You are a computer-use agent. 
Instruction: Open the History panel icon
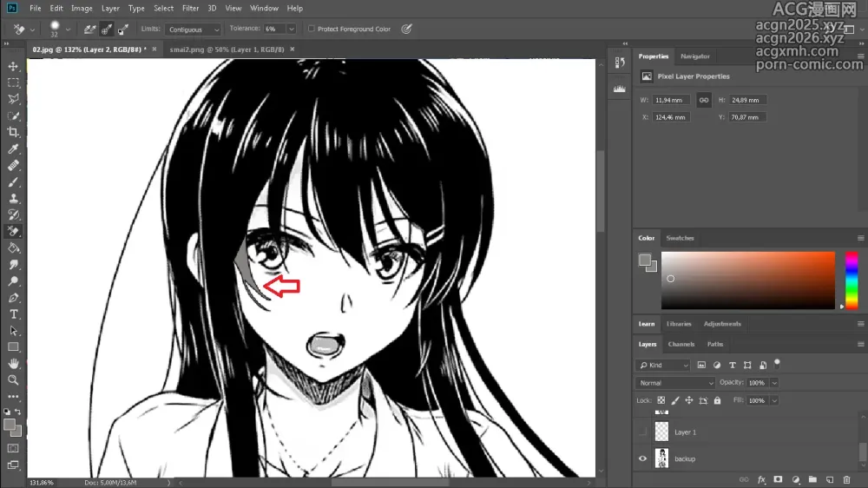pyautogui.click(x=620, y=63)
